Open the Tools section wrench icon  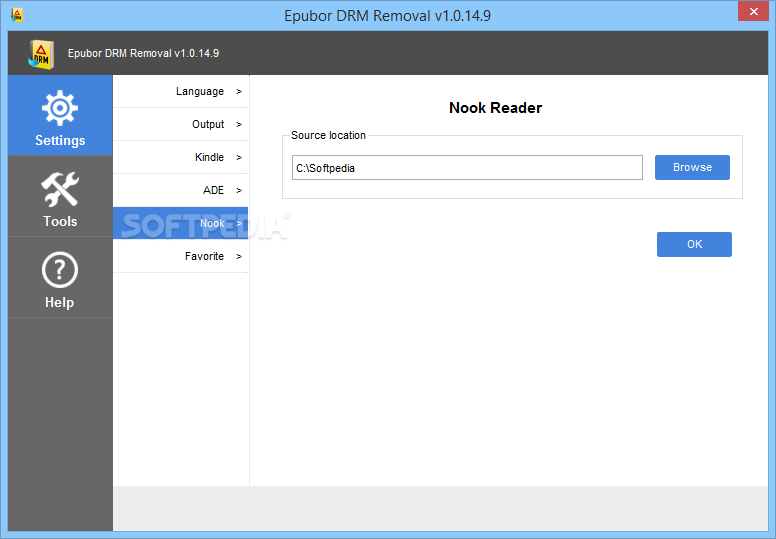(x=60, y=190)
